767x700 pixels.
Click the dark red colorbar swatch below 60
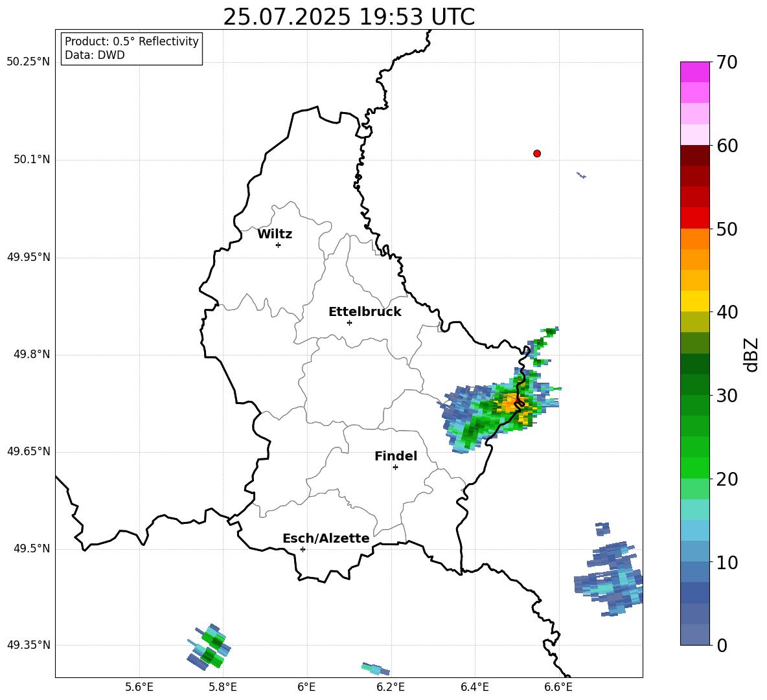pyautogui.click(x=694, y=155)
